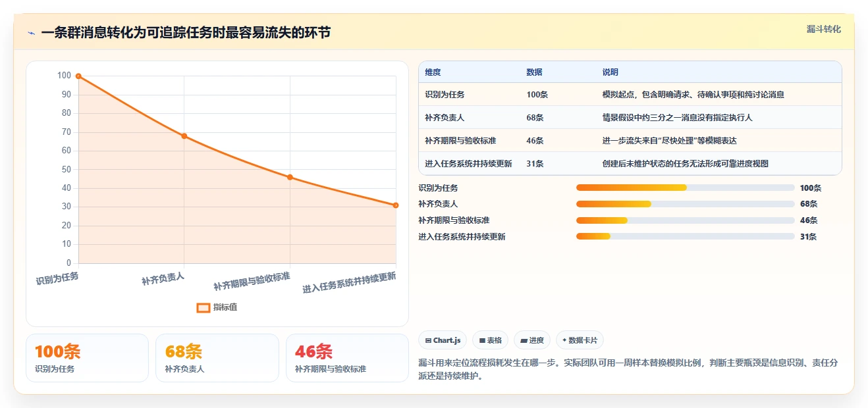Select table cell 进入任务系统并持续更新
Image resolution: width=868 pixels, height=408 pixels.
coord(468,164)
